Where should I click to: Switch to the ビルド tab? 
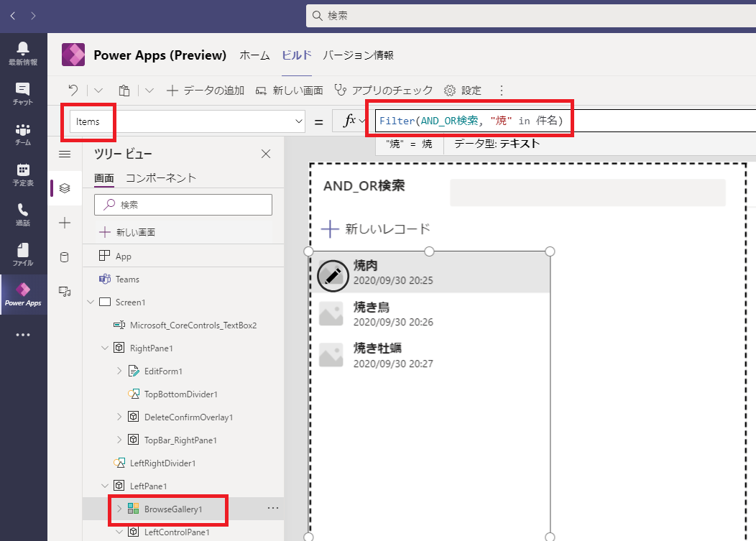[297, 55]
